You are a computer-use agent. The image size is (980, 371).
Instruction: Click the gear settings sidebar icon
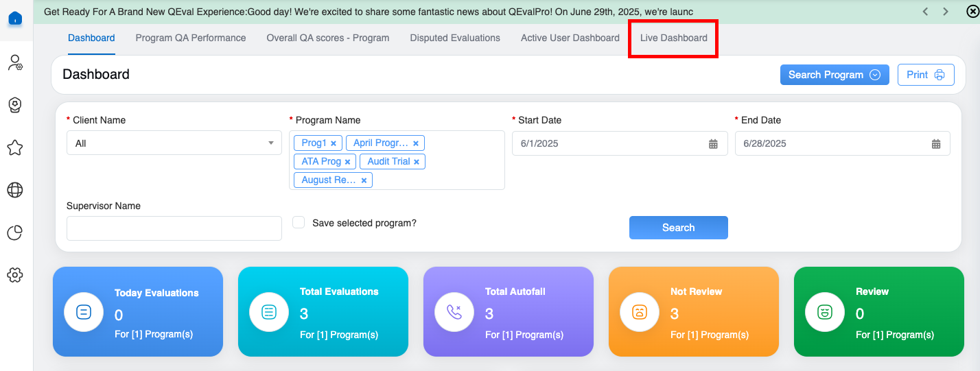point(15,275)
